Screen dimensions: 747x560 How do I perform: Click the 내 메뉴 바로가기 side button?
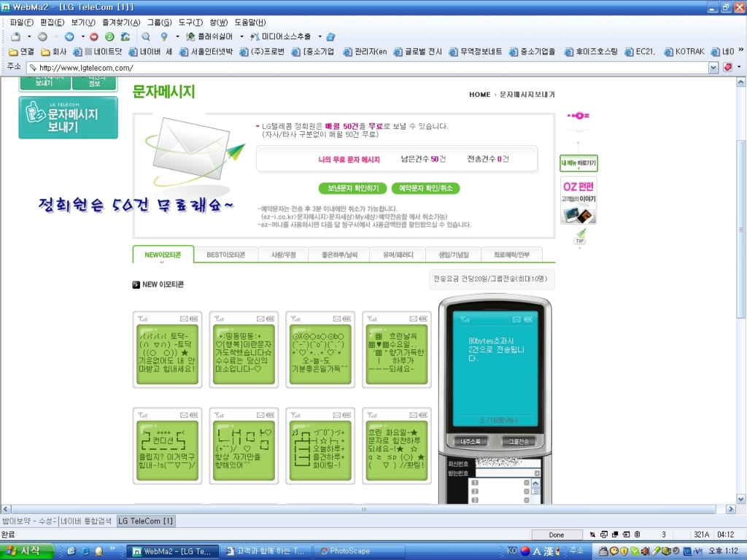click(578, 163)
